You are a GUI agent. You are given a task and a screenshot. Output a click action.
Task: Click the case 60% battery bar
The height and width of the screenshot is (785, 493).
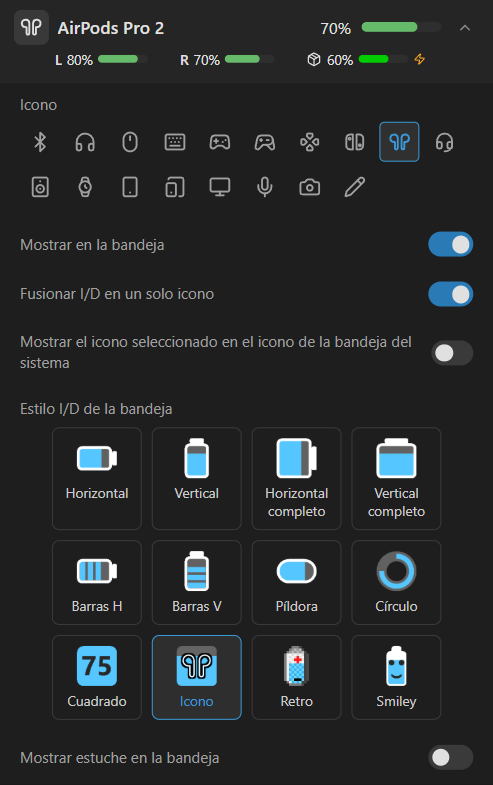[383, 59]
